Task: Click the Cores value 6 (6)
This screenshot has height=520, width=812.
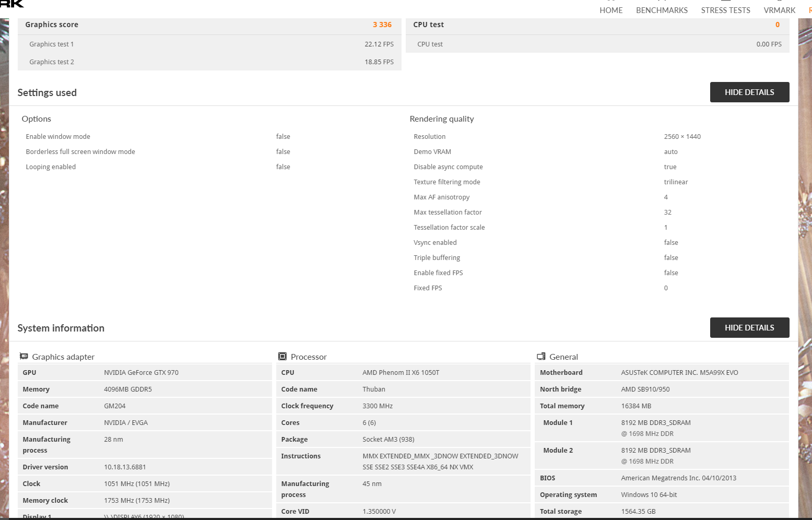Action: tap(369, 423)
